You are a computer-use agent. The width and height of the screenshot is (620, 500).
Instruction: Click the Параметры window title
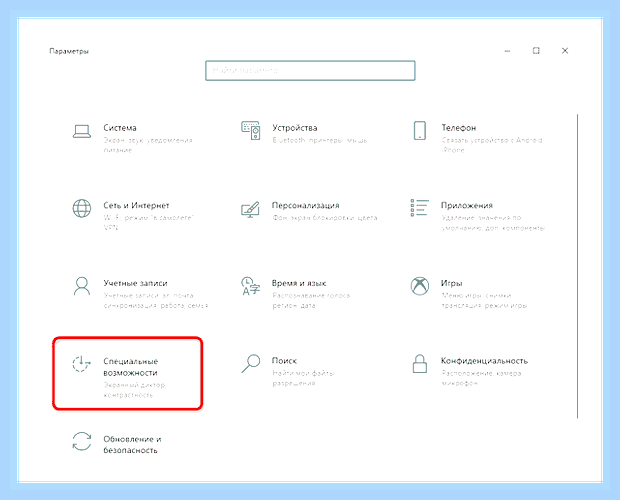(69, 51)
